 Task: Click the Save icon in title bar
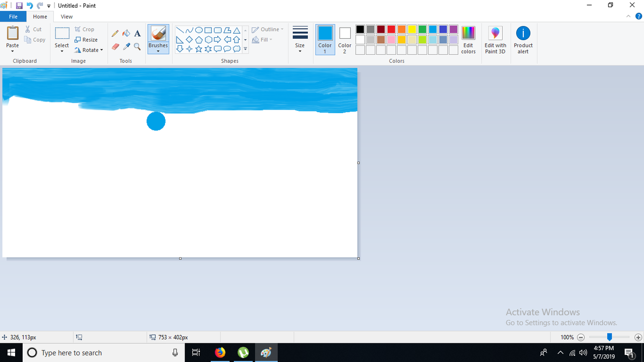[19, 6]
